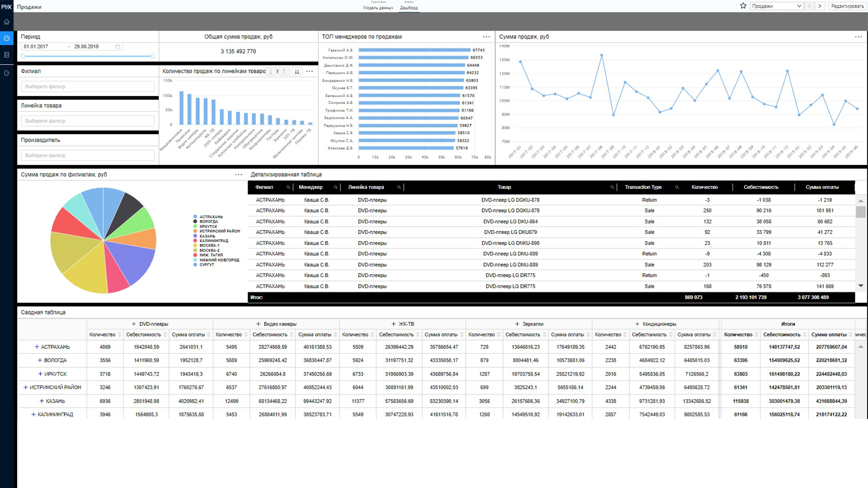Click the Редактировать button
868x488 pixels.
(847, 6)
